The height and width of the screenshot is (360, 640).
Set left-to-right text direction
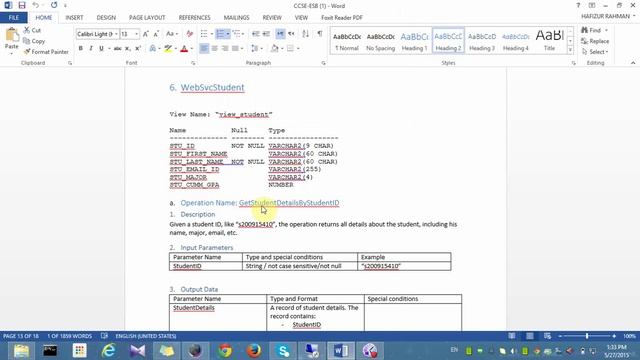[x=280, y=34]
